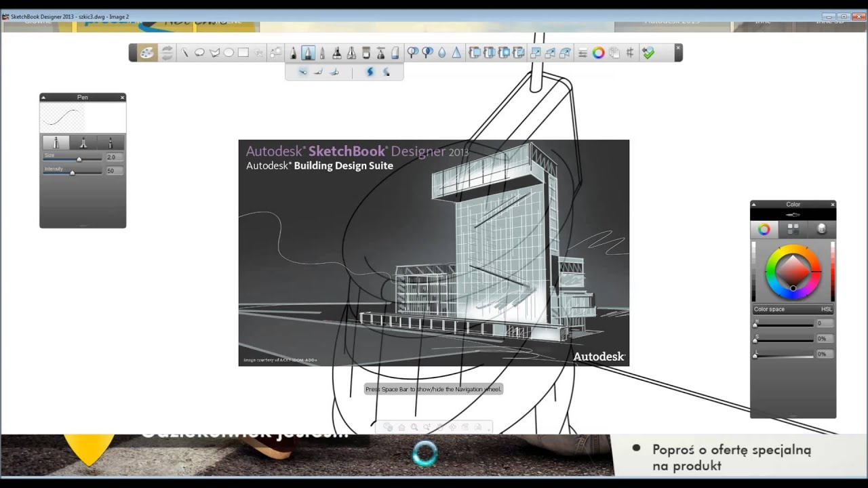Select the magic wand tool

pos(258,53)
